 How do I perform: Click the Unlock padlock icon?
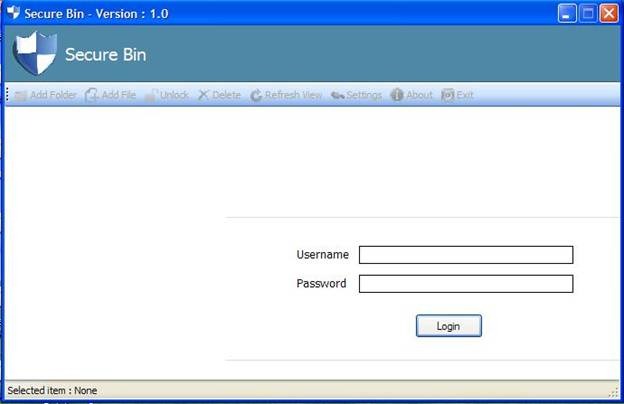(x=150, y=95)
